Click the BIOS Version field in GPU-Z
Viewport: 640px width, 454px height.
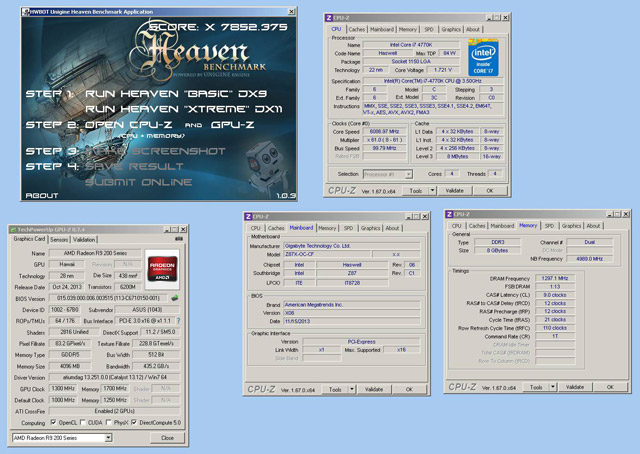(x=108, y=298)
